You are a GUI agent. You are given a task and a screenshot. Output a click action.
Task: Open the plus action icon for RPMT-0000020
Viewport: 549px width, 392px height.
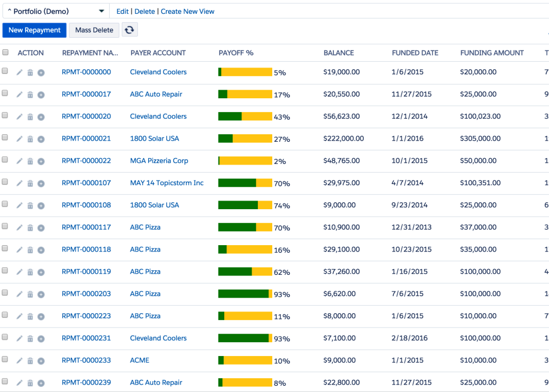[41, 117]
